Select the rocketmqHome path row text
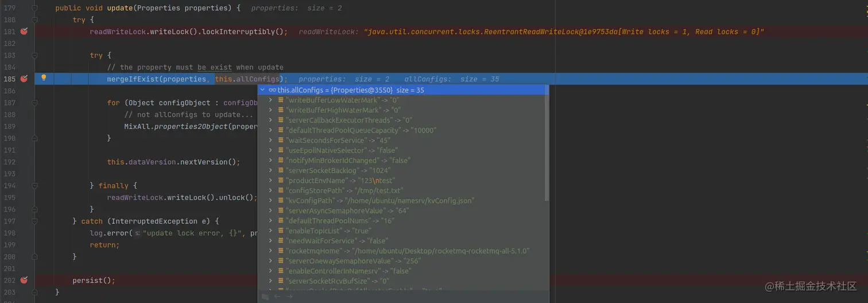 [407, 251]
